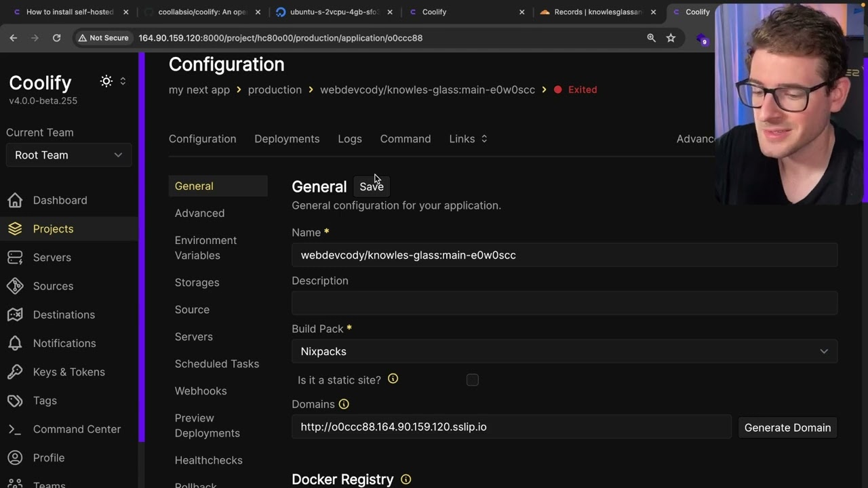The width and height of the screenshot is (868, 488).
Task: Open the Root Team dropdown
Action: [x=68, y=155]
